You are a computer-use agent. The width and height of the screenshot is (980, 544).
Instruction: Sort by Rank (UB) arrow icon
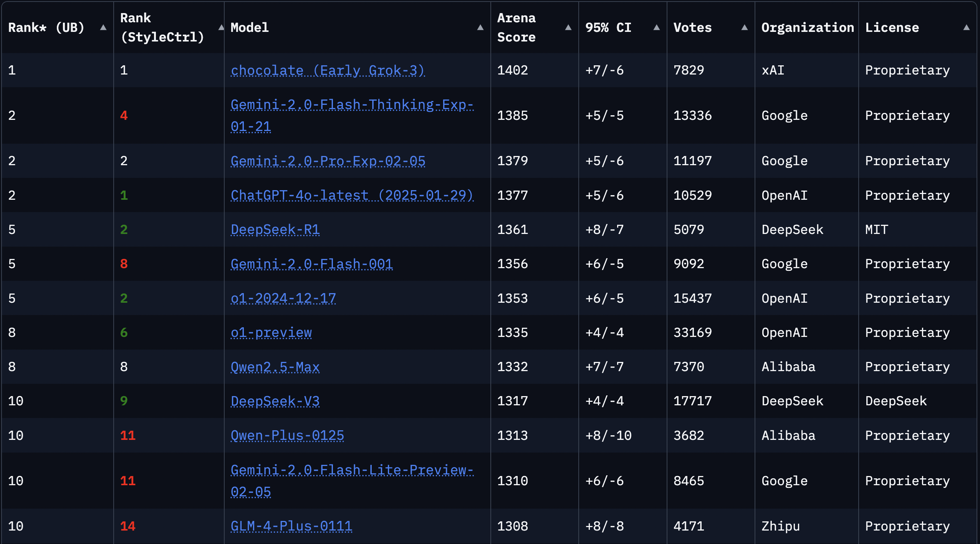(x=103, y=28)
